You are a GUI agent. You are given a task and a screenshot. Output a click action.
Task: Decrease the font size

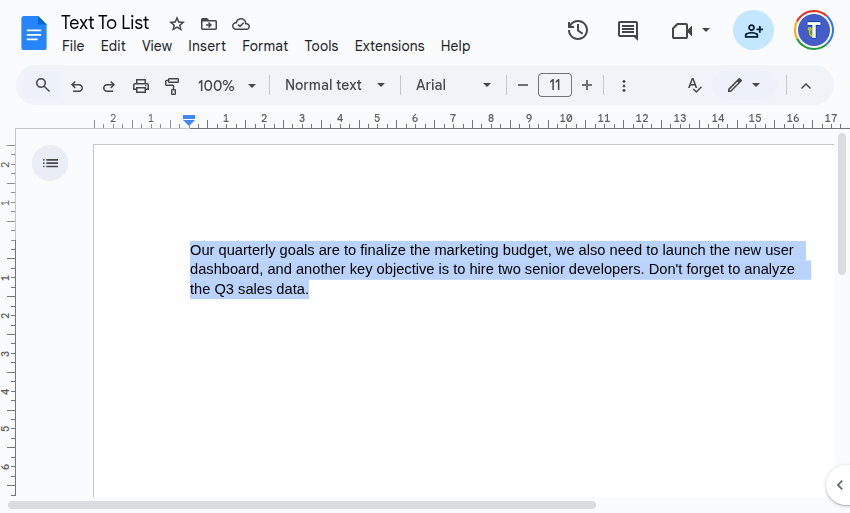pos(523,85)
